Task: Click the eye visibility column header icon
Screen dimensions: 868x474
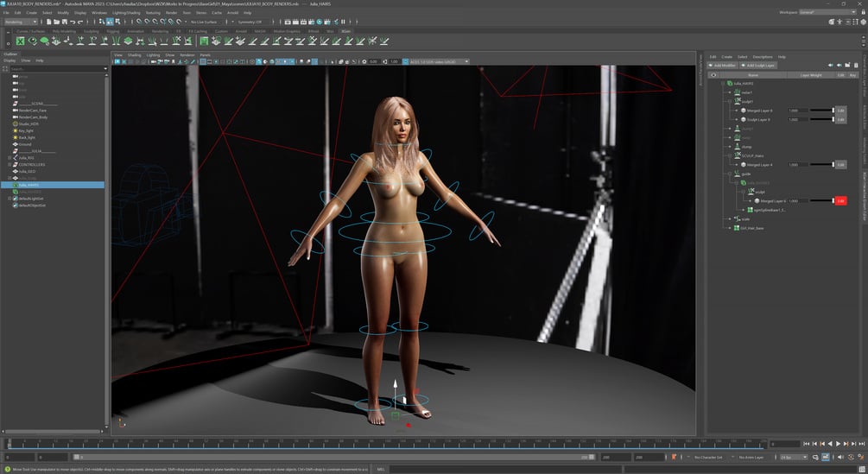Action: 713,74
